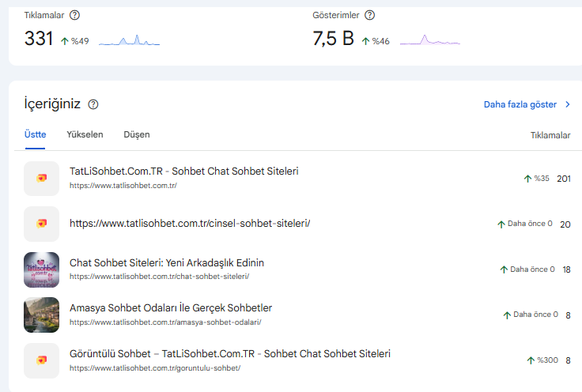Click the Daha fazla göster chevron arrow
Screen dimensions: 582x392
pyautogui.click(x=568, y=104)
